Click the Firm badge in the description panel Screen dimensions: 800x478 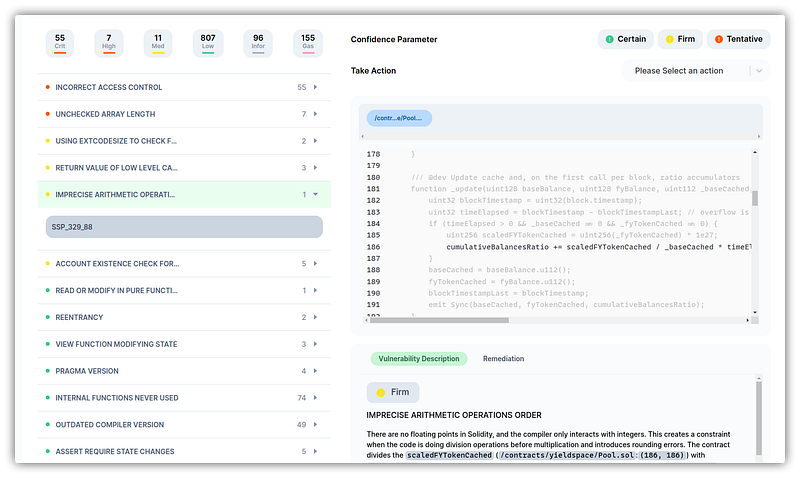[x=393, y=392]
